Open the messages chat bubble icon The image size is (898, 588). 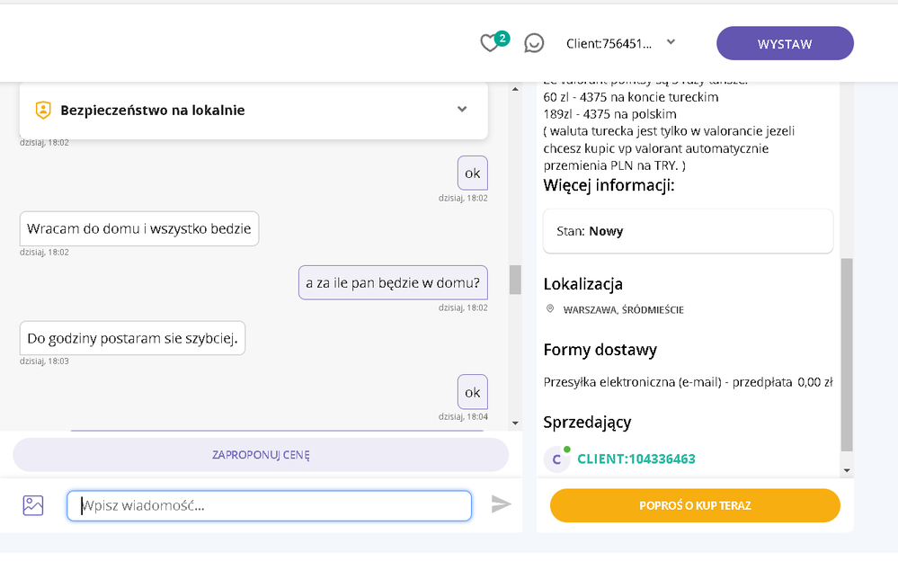point(534,43)
